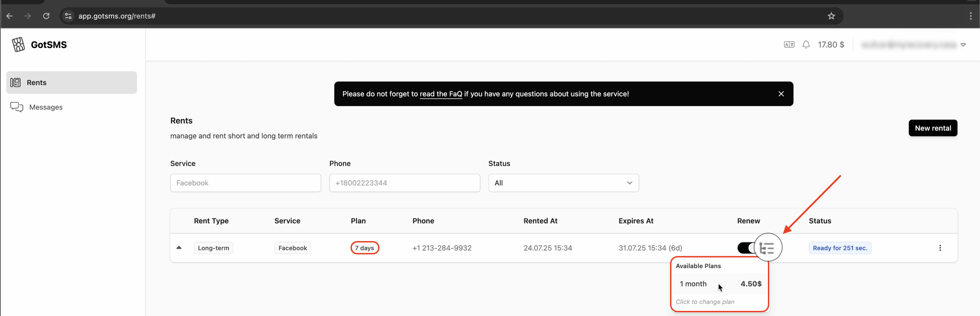The height and width of the screenshot is (316, 980).
Task: Focus the Service filter field
Action: point(246,183)
